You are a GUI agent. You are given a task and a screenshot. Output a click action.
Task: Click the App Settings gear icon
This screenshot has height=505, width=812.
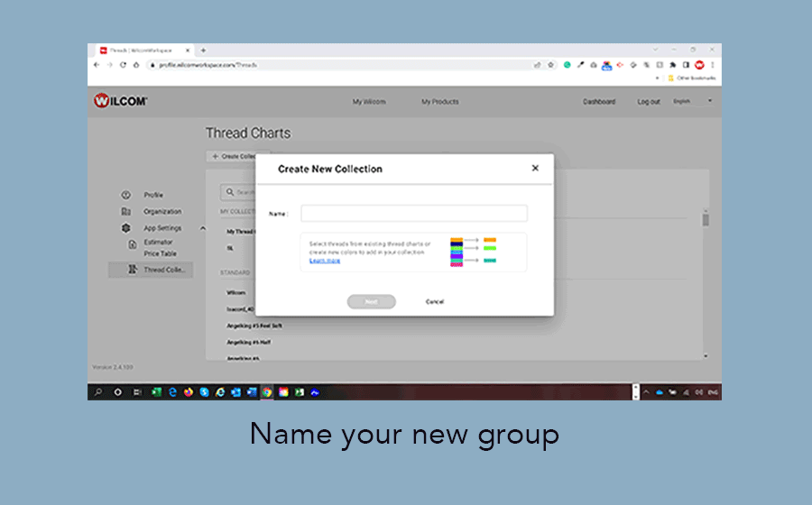point(126,228)
